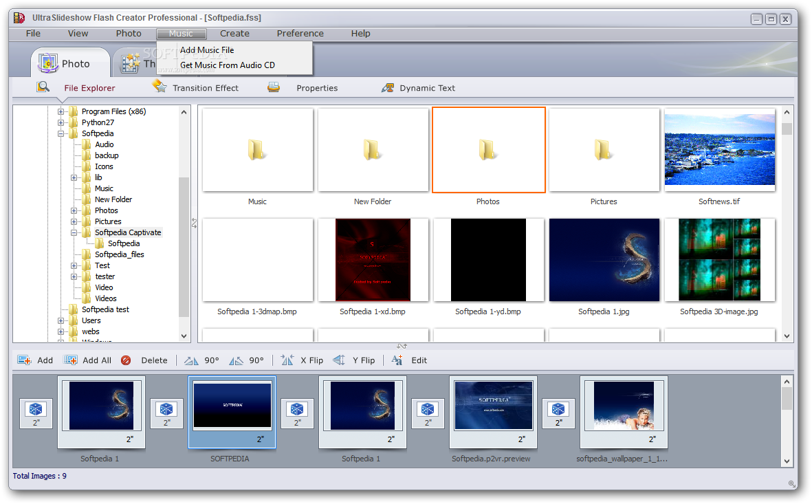Open the Preference menu

pyautogui.click(x=300, y=33)
